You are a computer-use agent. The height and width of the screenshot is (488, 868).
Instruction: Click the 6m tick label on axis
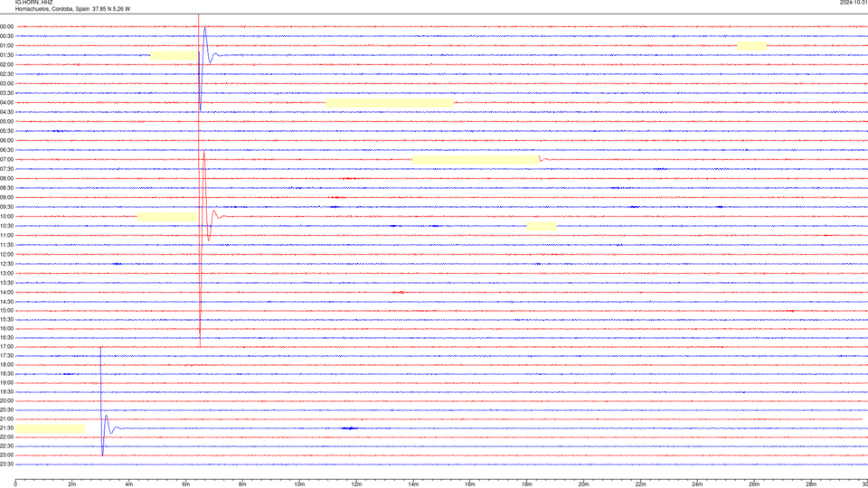185,484
